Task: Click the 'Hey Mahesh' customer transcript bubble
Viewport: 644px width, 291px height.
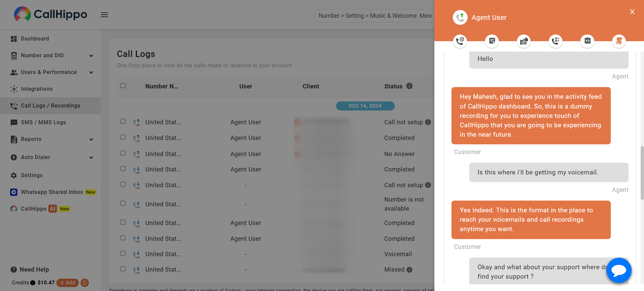Action: [531, 116]
